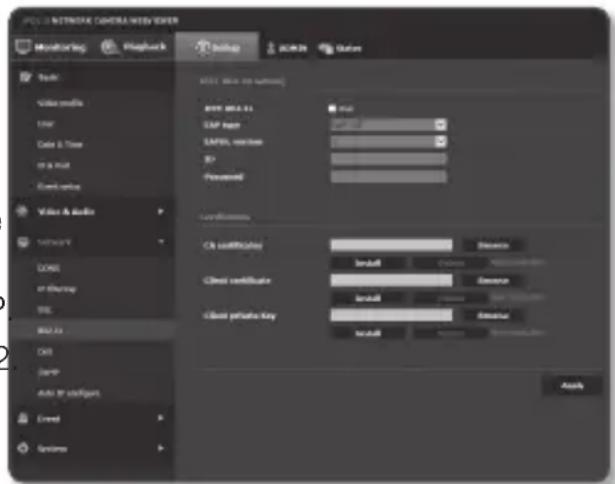Click the Password input field
The height and width of the screenshot is (484, 615).
[389, 176]
